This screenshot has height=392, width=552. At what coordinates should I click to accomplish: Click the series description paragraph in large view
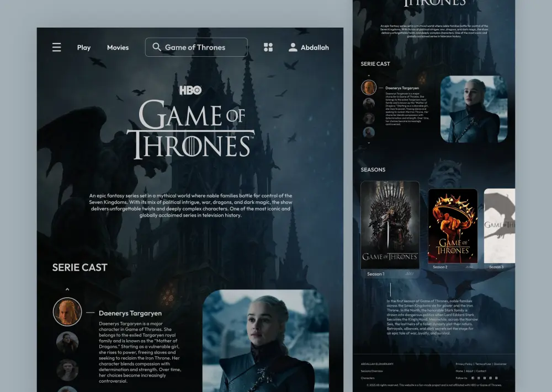point(190,205)
